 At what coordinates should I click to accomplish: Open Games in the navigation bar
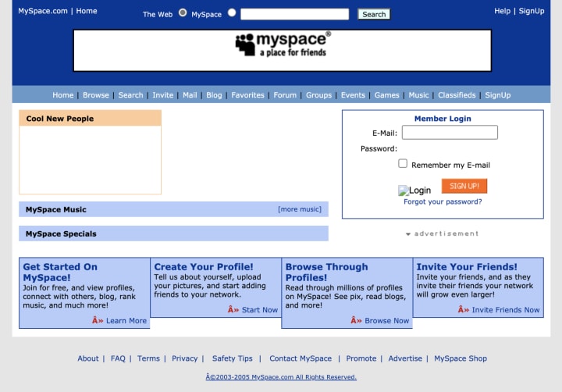386,95
